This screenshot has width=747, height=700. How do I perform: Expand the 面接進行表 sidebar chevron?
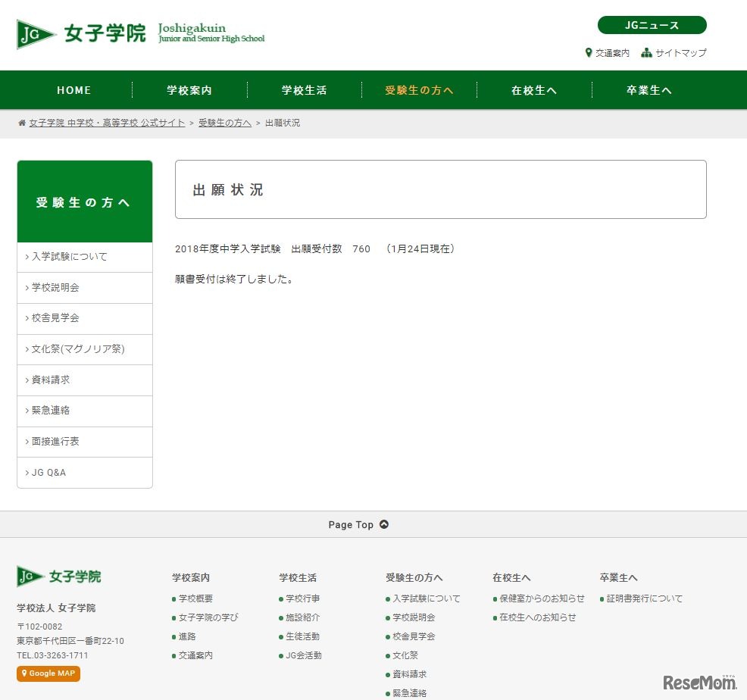click(x=27, y=442)
